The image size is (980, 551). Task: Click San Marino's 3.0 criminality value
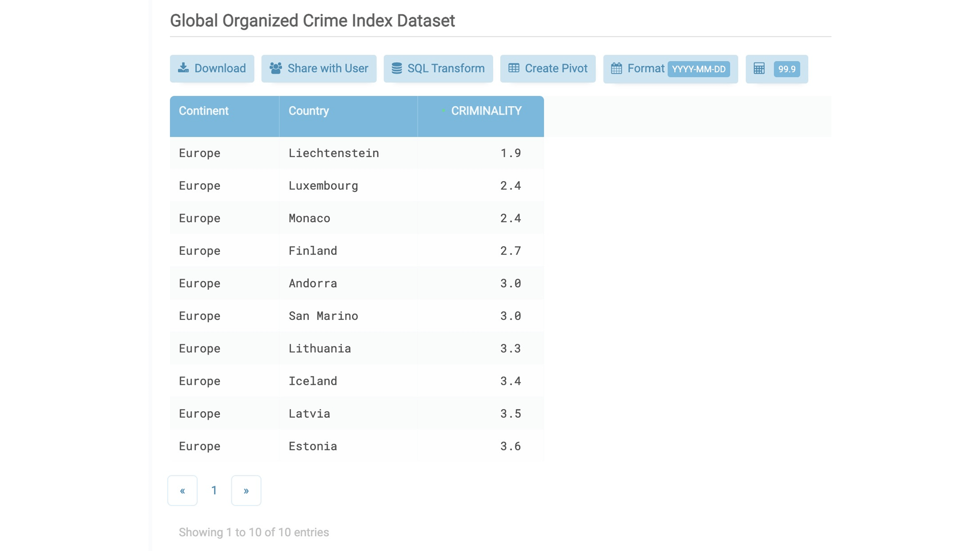(510, 316)
